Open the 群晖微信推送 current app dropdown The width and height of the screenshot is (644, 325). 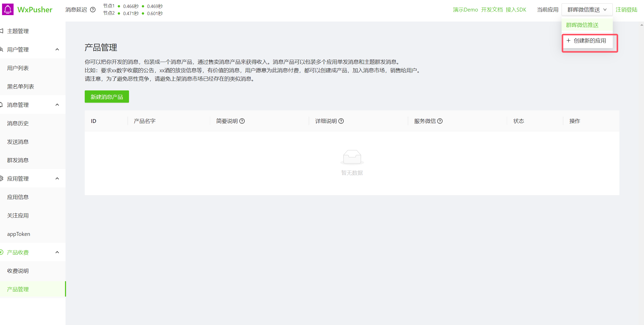[x=587, y=10]
